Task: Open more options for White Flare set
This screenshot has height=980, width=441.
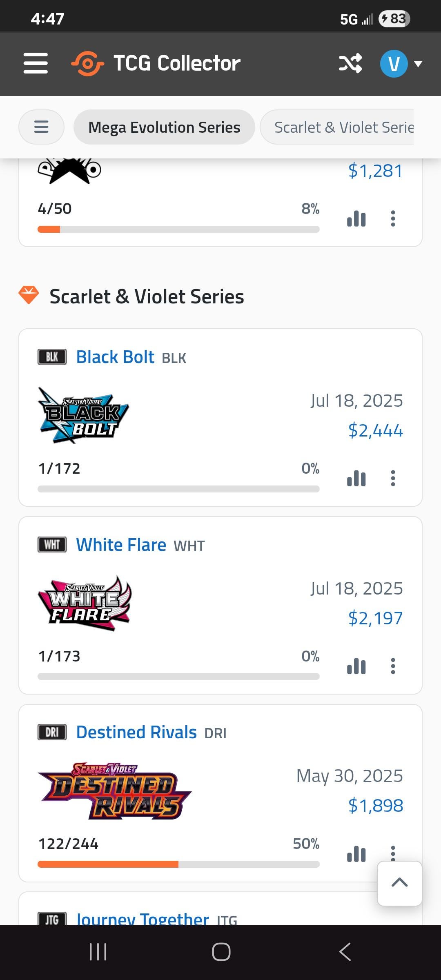Action: pyautogui.click(x=393, y=666)
